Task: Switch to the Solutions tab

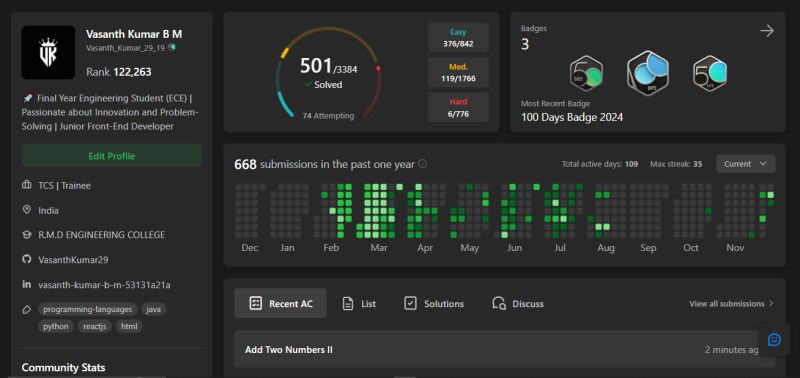Action: click(x=434, y=304)
